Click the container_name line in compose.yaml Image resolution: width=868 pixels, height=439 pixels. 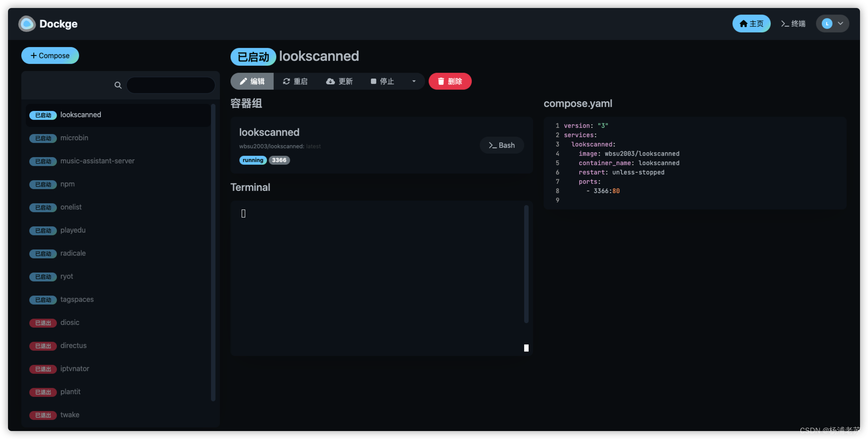click(629, 163)
